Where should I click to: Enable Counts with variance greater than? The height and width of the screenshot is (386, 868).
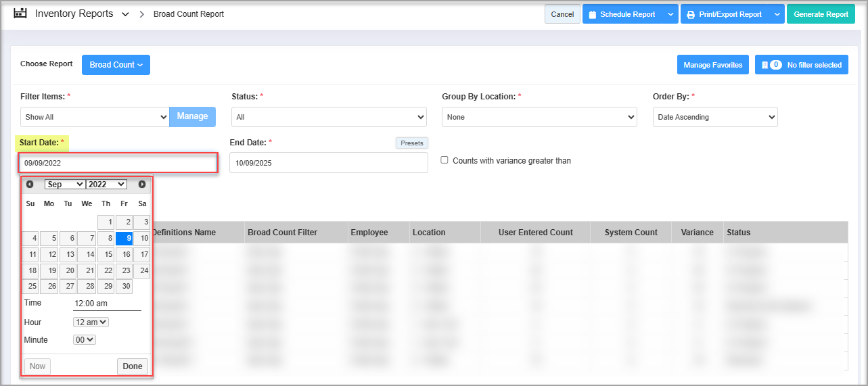point(444,160)
